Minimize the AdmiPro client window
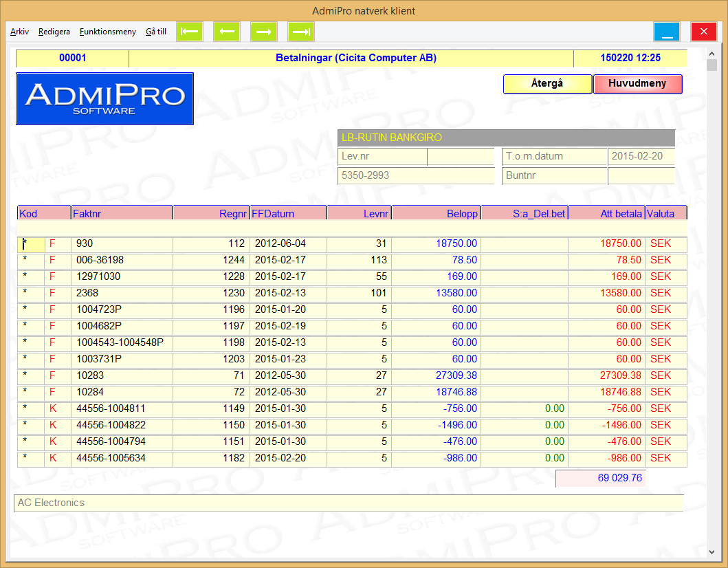Screen dimensions: 728x568 [667, 32]
